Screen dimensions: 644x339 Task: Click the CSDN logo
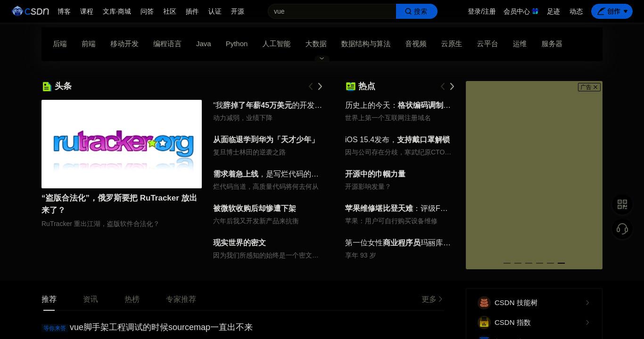coord(30,11)
